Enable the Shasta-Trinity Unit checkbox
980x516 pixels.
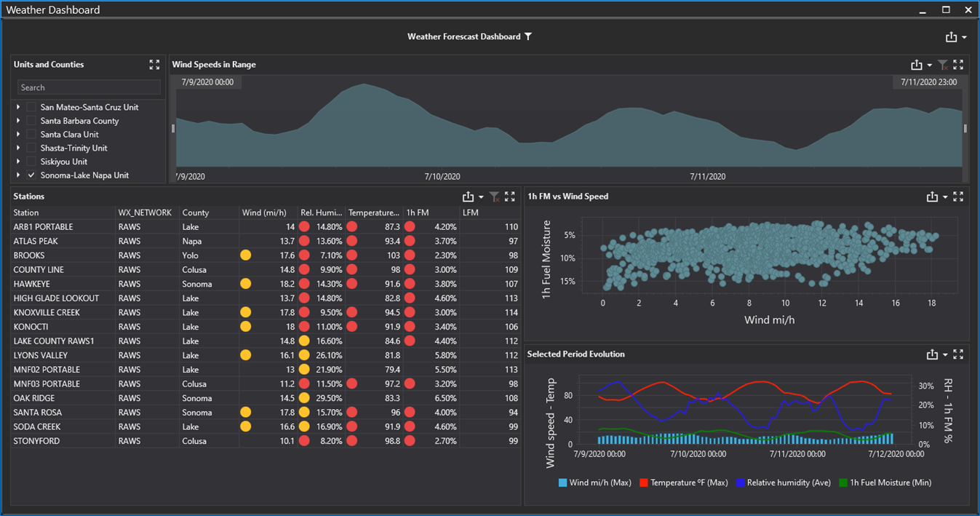pos(31,148)
